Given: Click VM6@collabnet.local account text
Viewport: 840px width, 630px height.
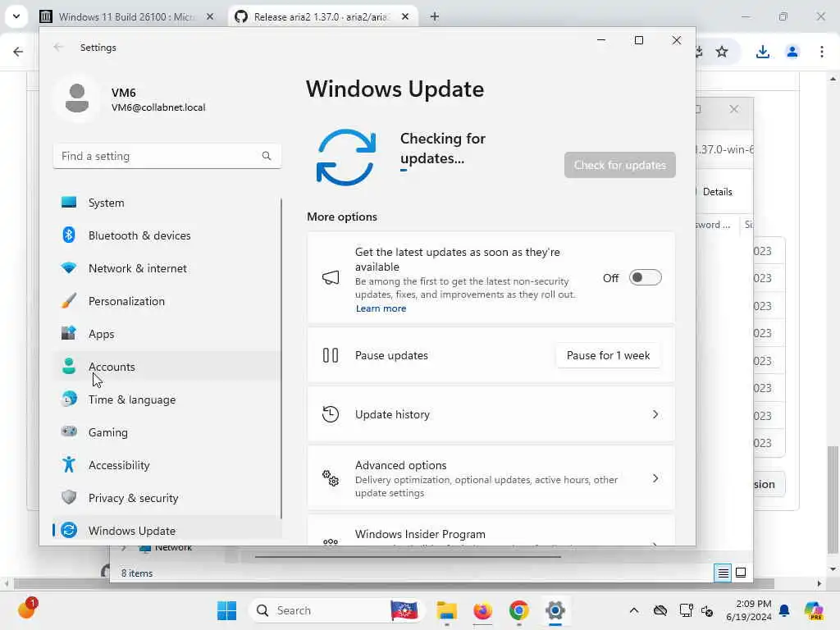Looking at the screenshot, I should click(158, 107).
